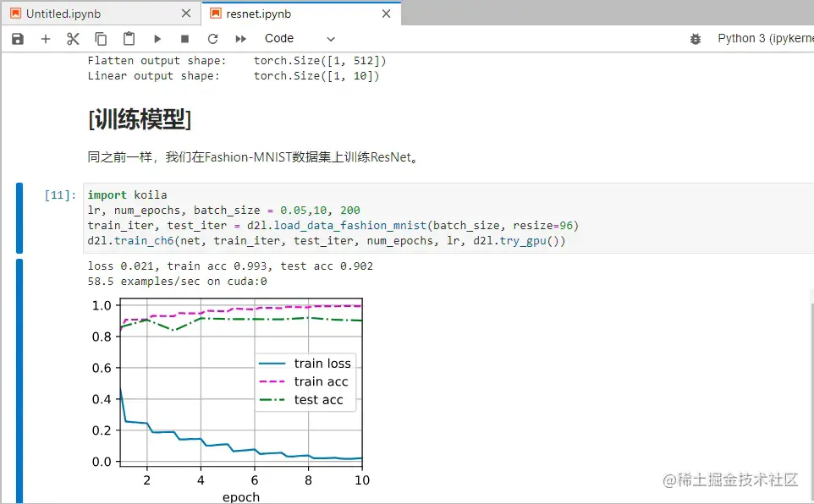Cut selected cell with scissors icon
The image size is (814, 504).
click(74, 39)
